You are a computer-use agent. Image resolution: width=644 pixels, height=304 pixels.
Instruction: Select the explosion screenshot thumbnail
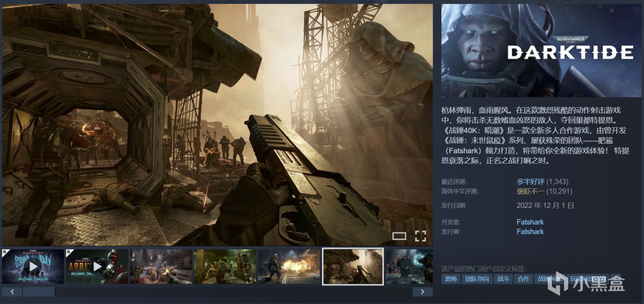click(289, 266)
